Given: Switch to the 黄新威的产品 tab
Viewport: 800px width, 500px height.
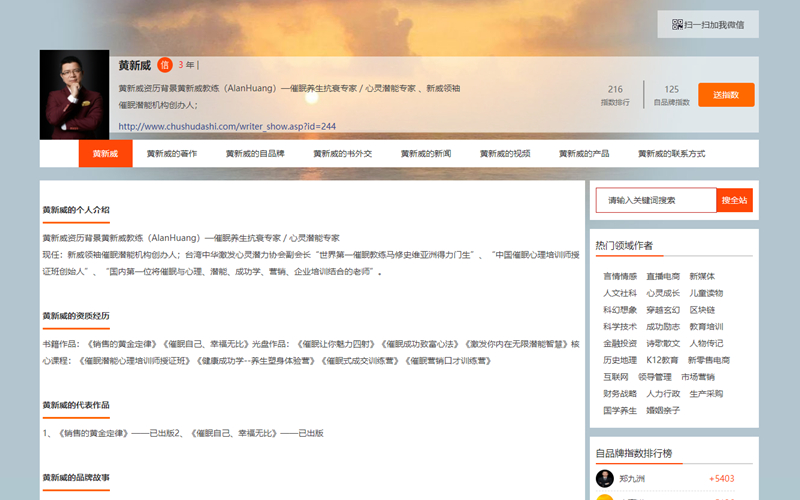Looking at the screenshot, I should point(584,154).
